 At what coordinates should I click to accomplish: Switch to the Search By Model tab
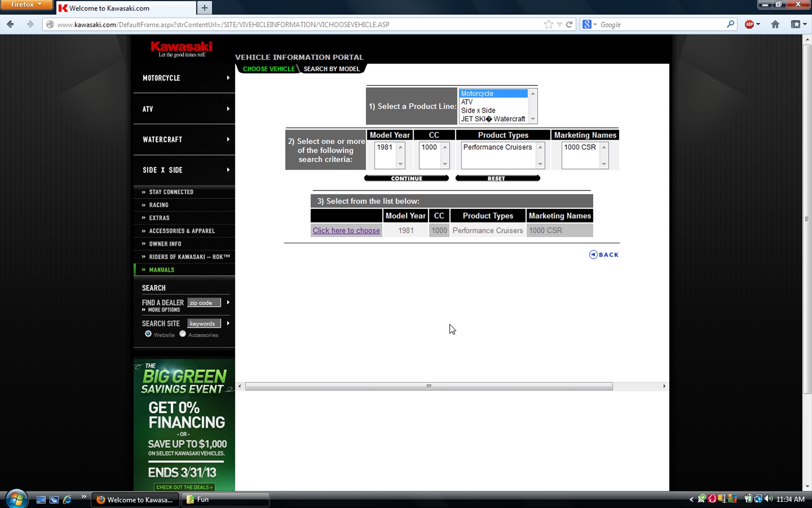[331, 69]
